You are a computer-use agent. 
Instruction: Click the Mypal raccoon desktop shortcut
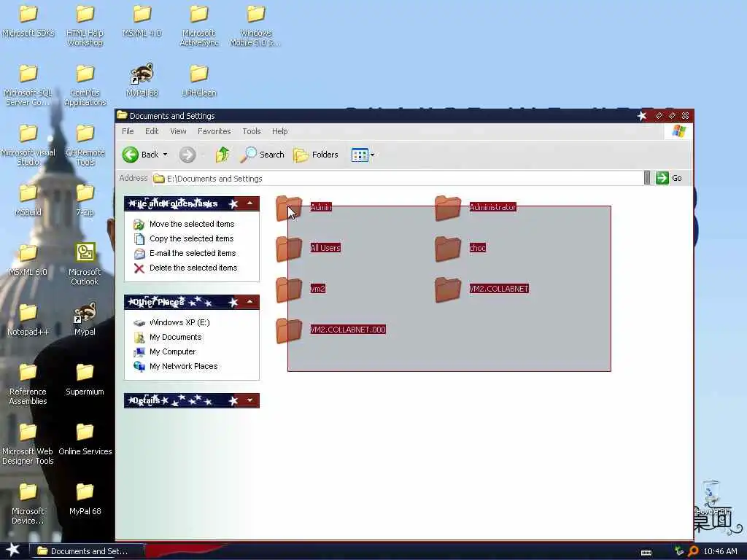coord(85,312)
